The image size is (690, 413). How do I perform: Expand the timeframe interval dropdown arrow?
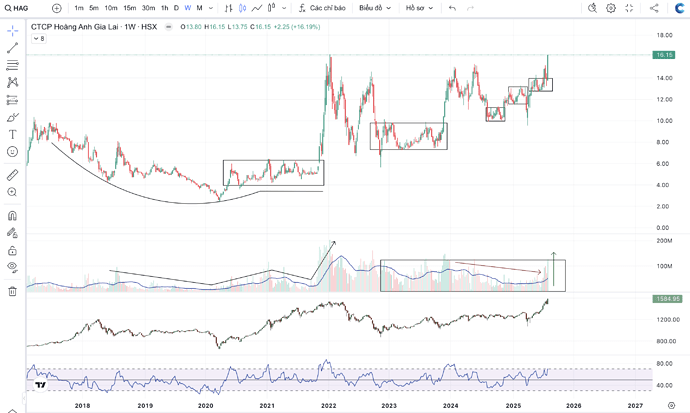(x=211, y=8)
